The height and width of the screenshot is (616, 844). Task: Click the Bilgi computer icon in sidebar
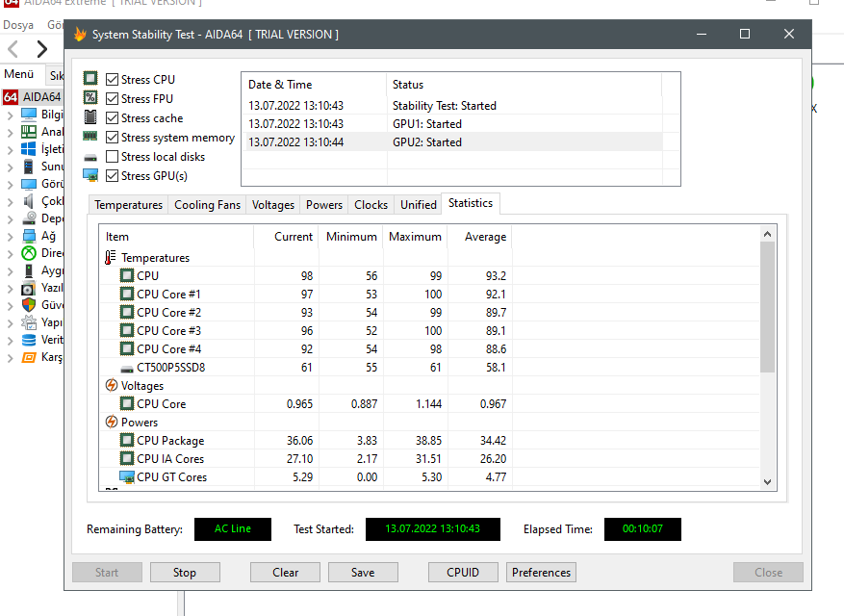point(29,115)
